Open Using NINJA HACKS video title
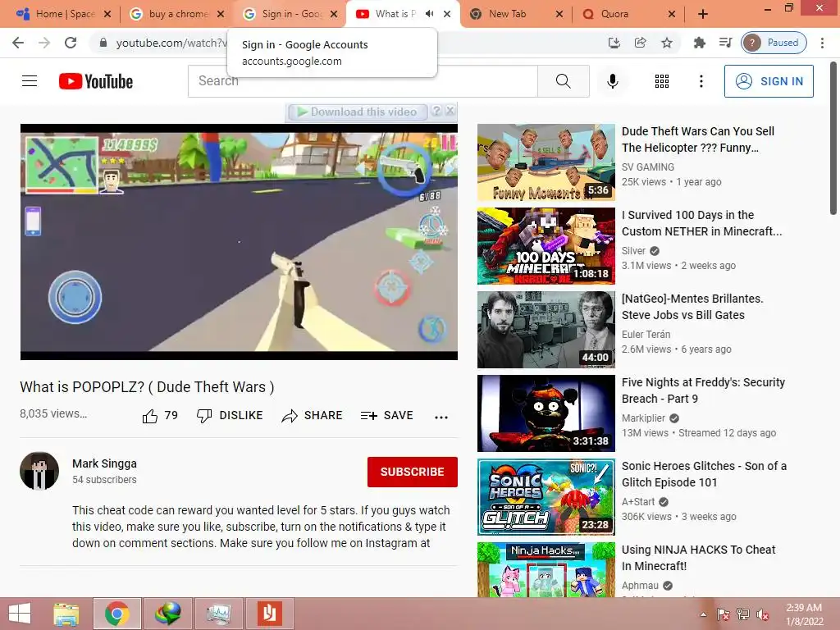Image resolution: width=840 pixels, height=630 pixels. [698, 558]
